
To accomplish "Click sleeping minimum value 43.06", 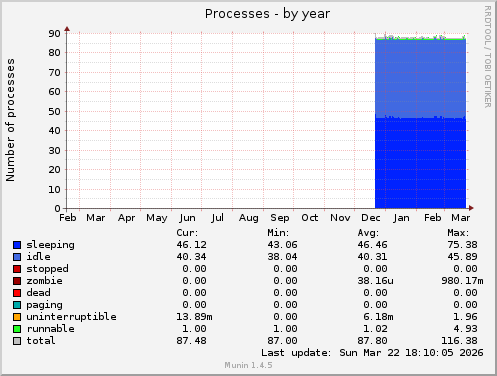I will click(x=282, y=245).
